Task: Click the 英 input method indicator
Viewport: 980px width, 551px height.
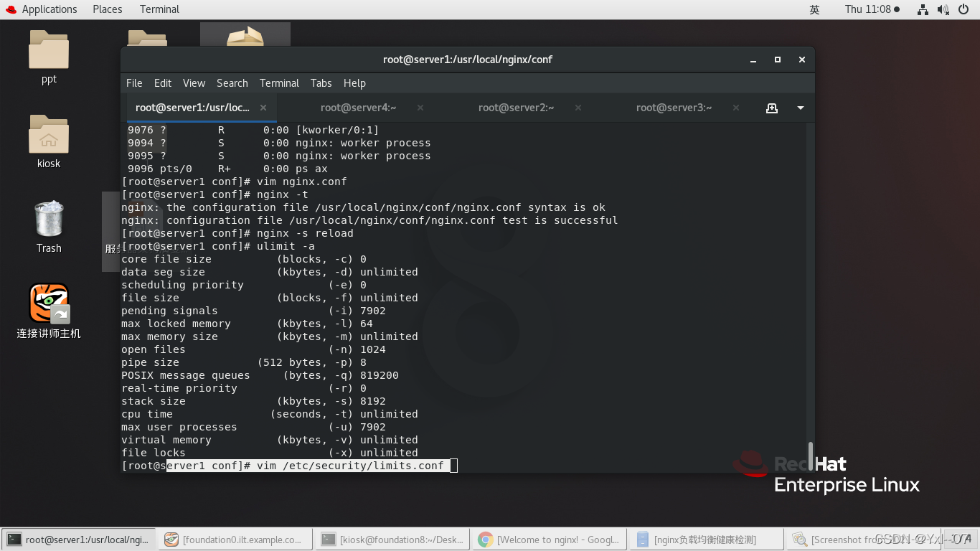Action: click(x=814, y=9)
